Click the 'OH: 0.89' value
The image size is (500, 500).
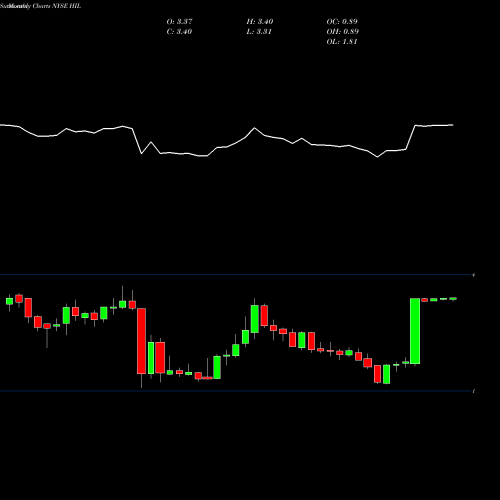coord(342,32)
